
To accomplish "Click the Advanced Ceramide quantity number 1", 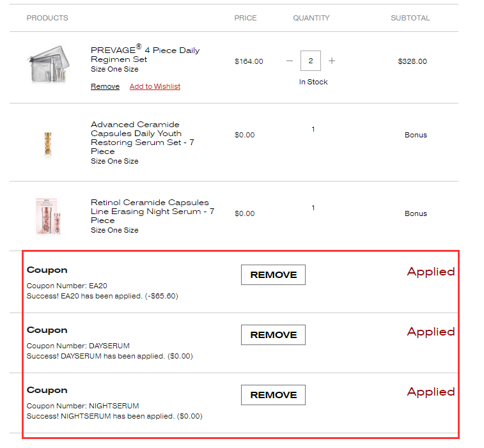I will tap(313, 130).
